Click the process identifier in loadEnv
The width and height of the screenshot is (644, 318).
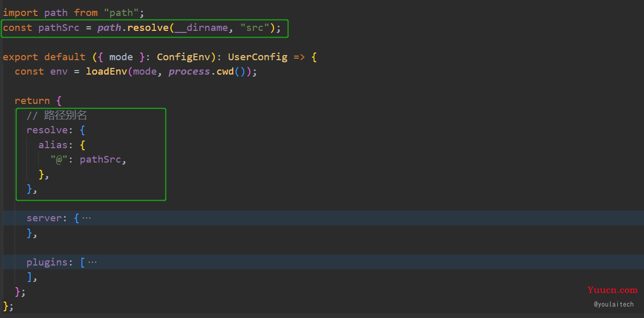point(189,72)
